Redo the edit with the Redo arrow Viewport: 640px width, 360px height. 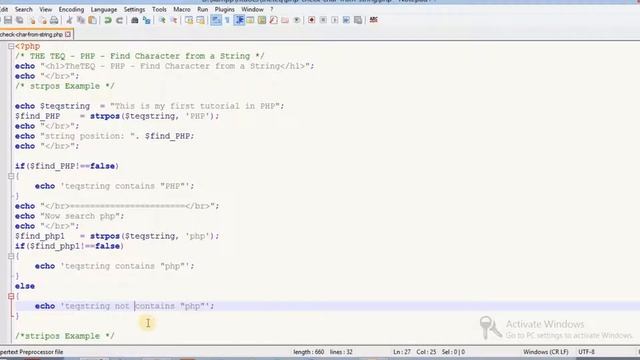[119, 20]
